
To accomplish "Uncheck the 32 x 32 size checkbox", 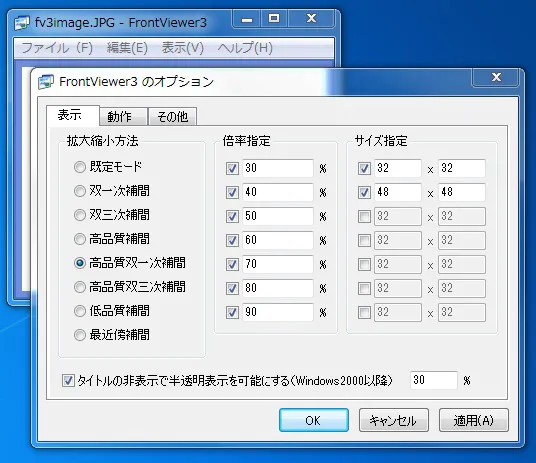I will (364, 168).
